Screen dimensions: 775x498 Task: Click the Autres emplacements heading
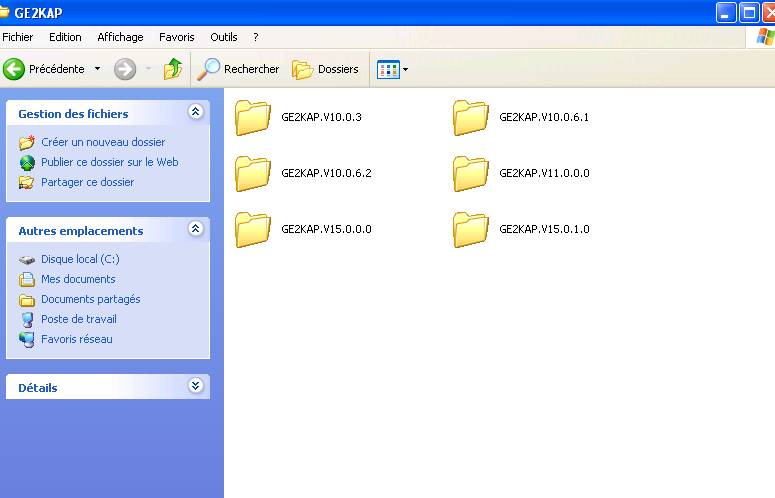point(81,231)
